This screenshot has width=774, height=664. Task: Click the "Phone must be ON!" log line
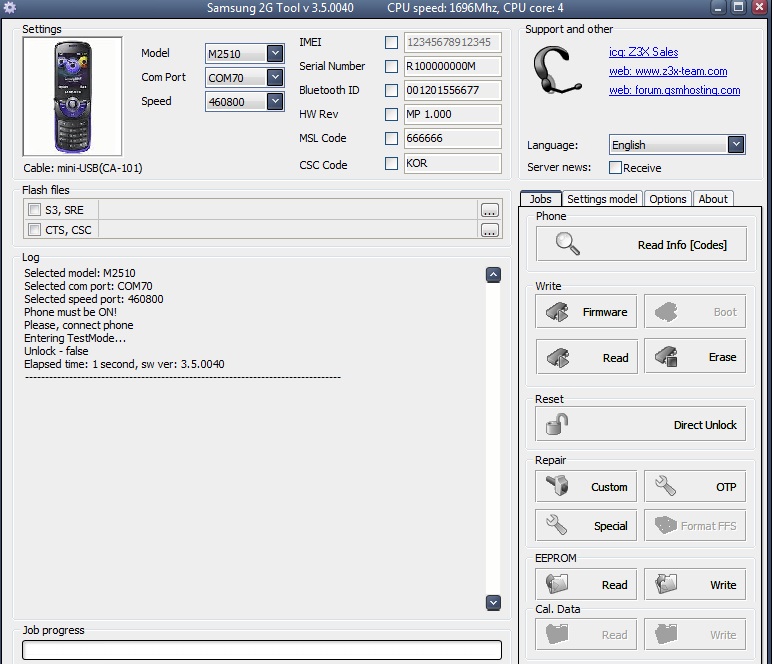pyautogui.click(x=71, y=312)
